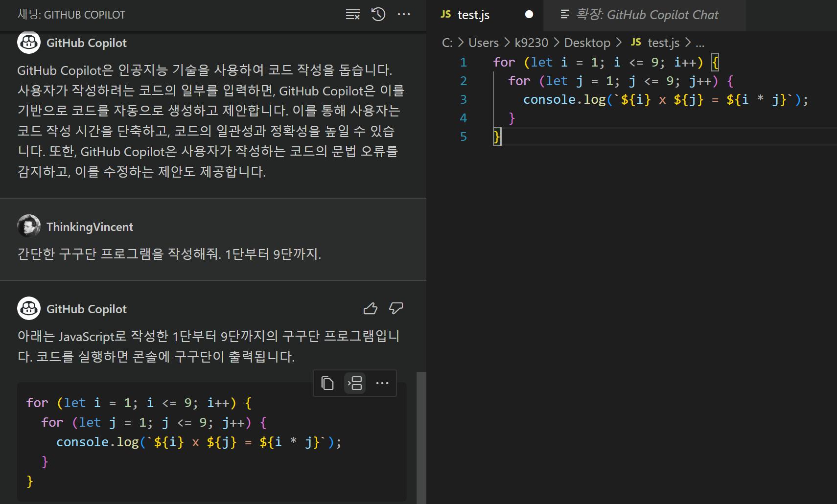The image size is (837, 504).
Task: Click the unsaved dot on the test.js tab
Action: pyautogui.click(x=529, y=15)
